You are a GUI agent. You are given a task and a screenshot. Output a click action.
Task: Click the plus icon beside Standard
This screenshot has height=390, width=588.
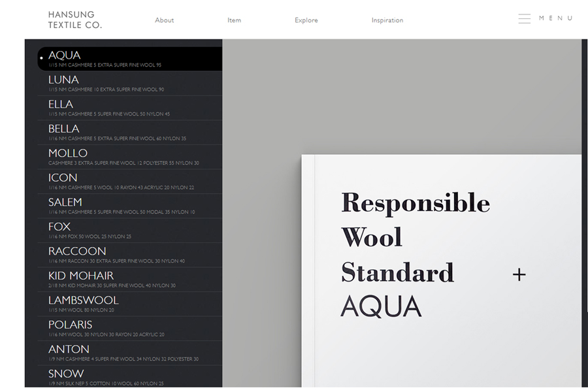[x=519, y=275]
